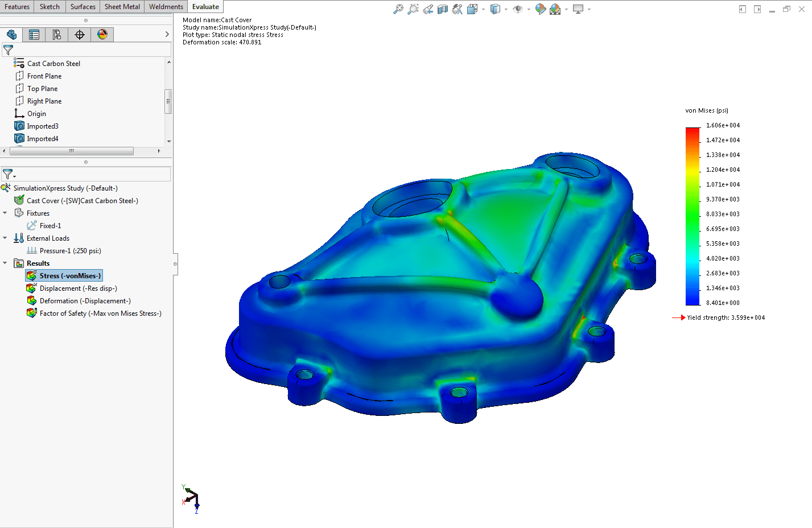Open the Weldments tab
The height and width of the screenshot is (528, 812).
click(x=166, y=7)
